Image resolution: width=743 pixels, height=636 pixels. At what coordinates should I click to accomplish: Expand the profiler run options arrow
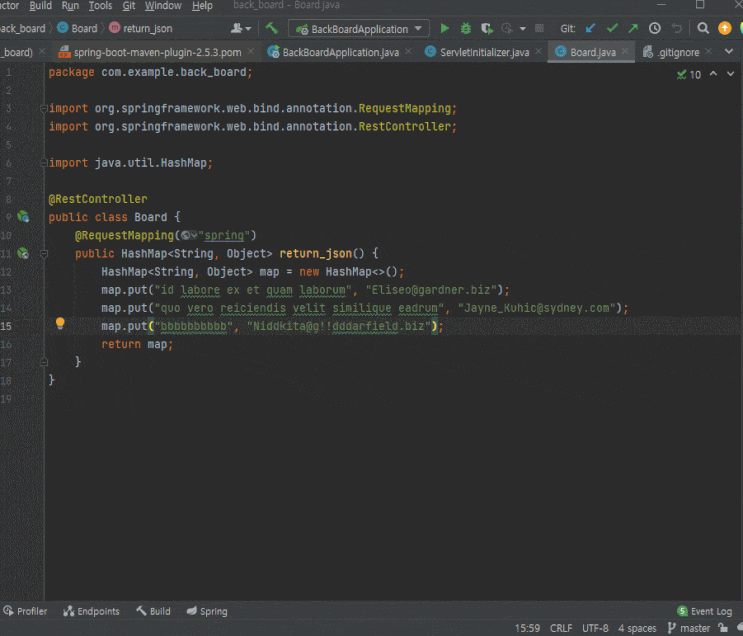[x=523, y=29]
